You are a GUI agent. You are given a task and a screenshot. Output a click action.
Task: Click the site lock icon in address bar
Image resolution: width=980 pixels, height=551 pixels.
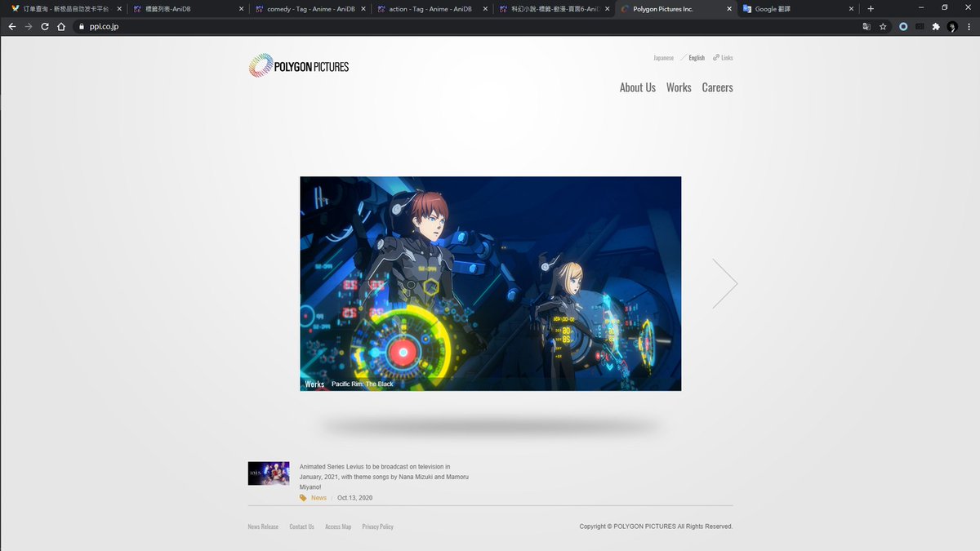81,26
